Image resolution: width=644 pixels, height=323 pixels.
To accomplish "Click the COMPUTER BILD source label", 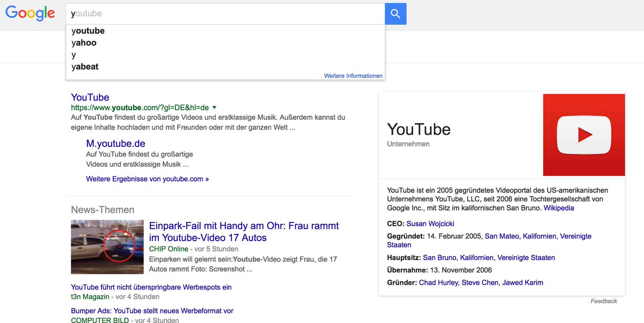I will (100, 320).
